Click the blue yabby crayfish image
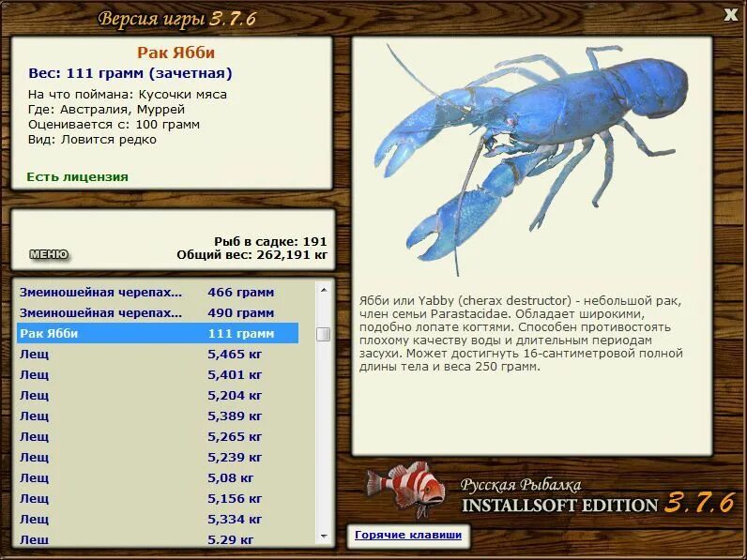This screenshot has height=560, width=747. click(x=531, y=158)
